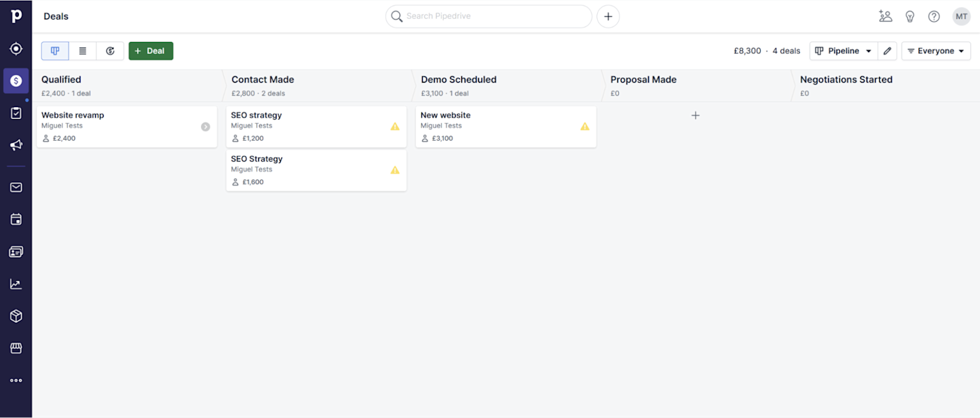Open the Leads radar icon in sidebar
This screenshot has height=418, width=980.
[15, 49]
